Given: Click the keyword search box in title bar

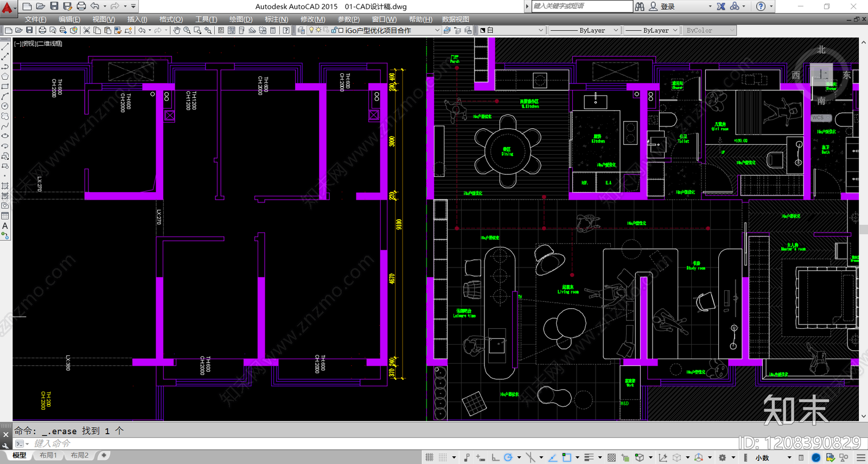Looking at the screenshot, I should (x=582, y=6).
